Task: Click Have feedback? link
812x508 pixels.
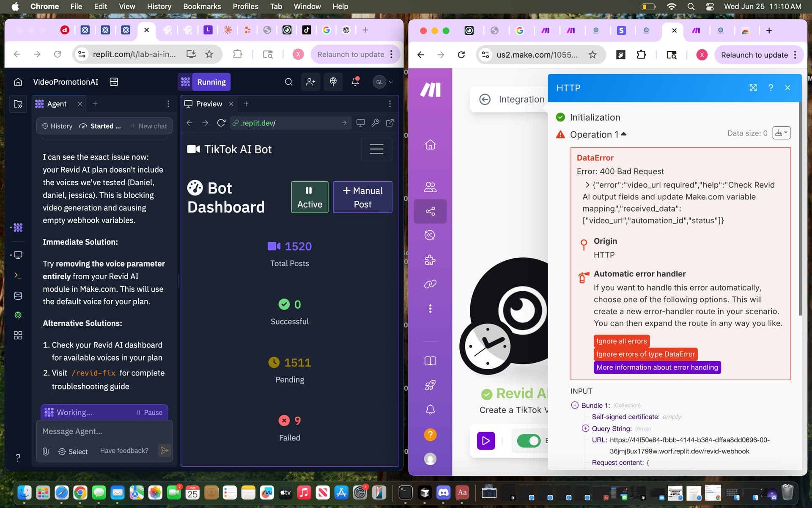Action: pos(124,451)
